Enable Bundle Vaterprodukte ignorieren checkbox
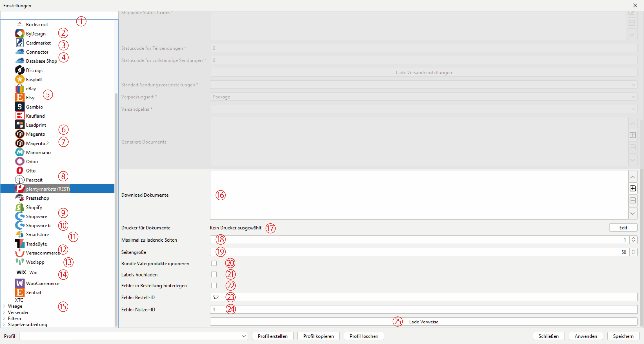This screenshot has height=344, width=644. [214, 263]
